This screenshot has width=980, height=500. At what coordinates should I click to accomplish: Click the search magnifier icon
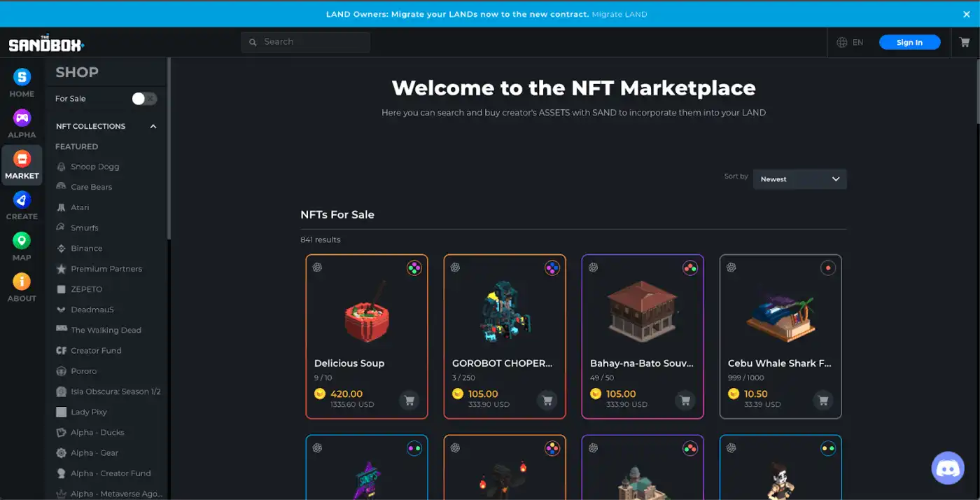pos(253,42)
